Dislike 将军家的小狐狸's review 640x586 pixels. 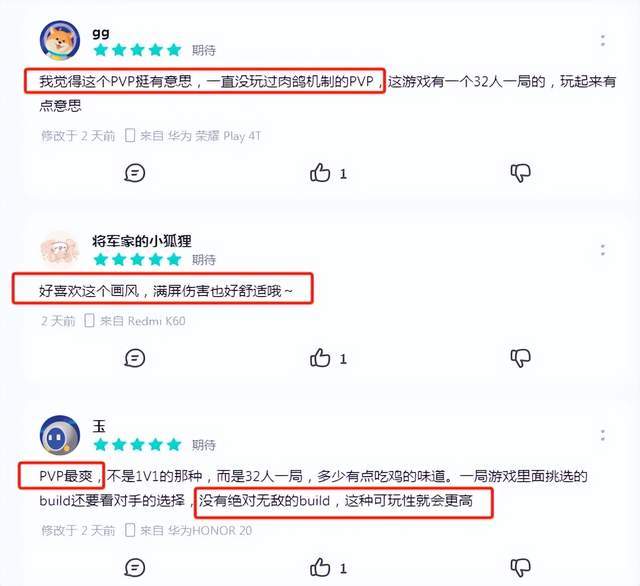(x=521, y=358)
